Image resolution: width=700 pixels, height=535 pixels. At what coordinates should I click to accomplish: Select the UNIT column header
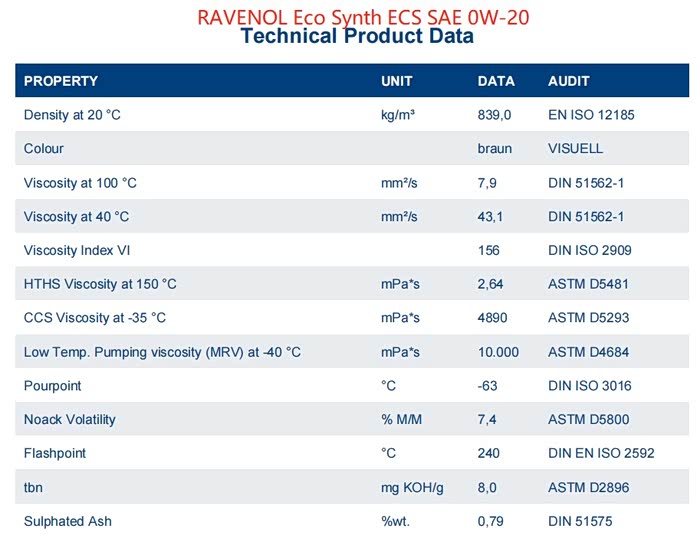tap(396, 81)
